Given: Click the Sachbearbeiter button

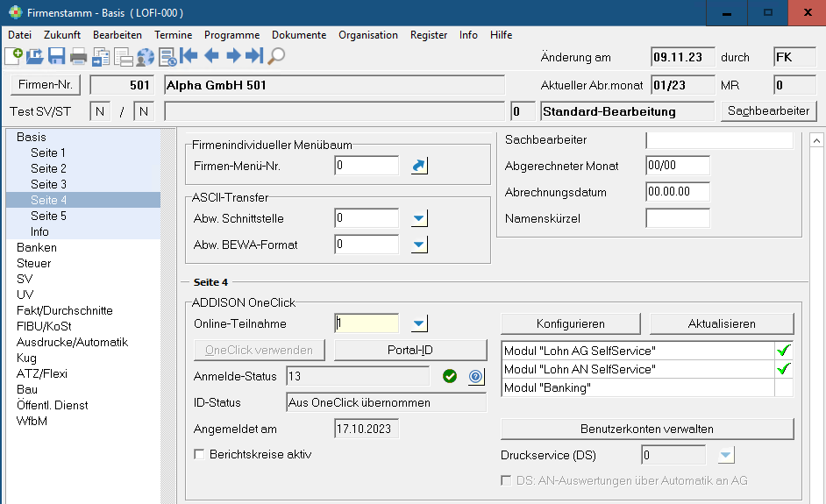Looking at the screenshot, I should [769, 111].
